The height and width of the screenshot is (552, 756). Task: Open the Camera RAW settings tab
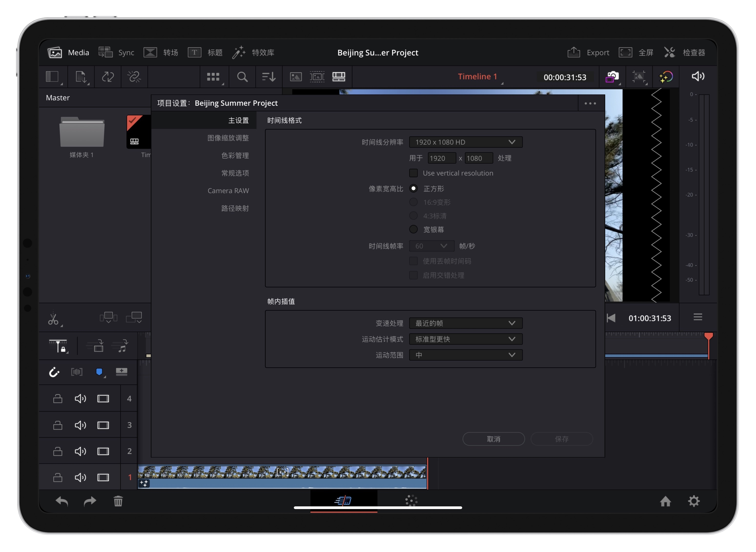(228, 190)
